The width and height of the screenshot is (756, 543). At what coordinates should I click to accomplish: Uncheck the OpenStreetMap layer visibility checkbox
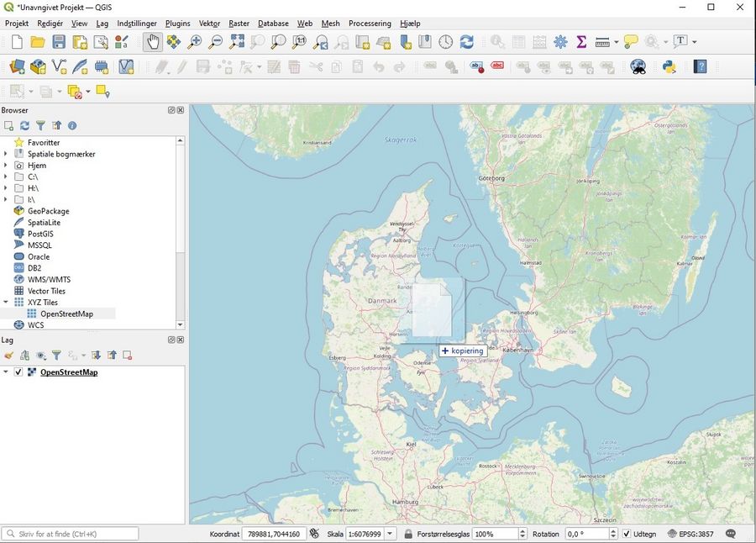(18, 372)
